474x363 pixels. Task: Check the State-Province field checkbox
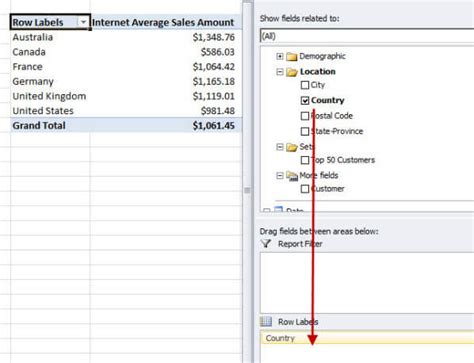[x=305, y=131]
